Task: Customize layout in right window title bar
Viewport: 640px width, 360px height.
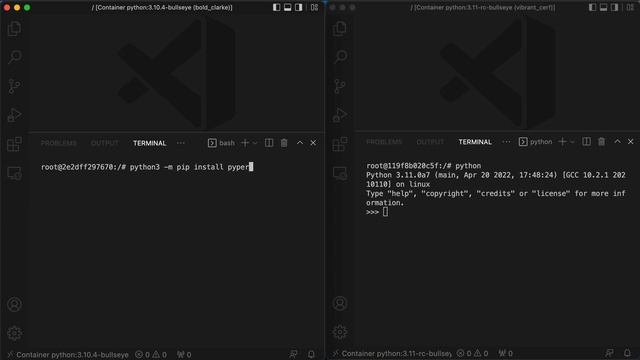Action: 630,7
